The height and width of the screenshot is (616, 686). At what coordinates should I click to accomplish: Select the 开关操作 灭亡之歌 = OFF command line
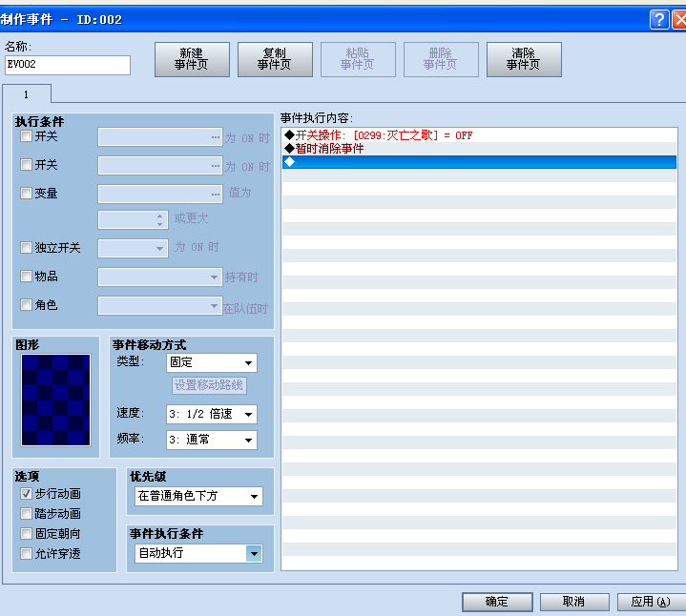pyautogui.click(x=479, y=135)
